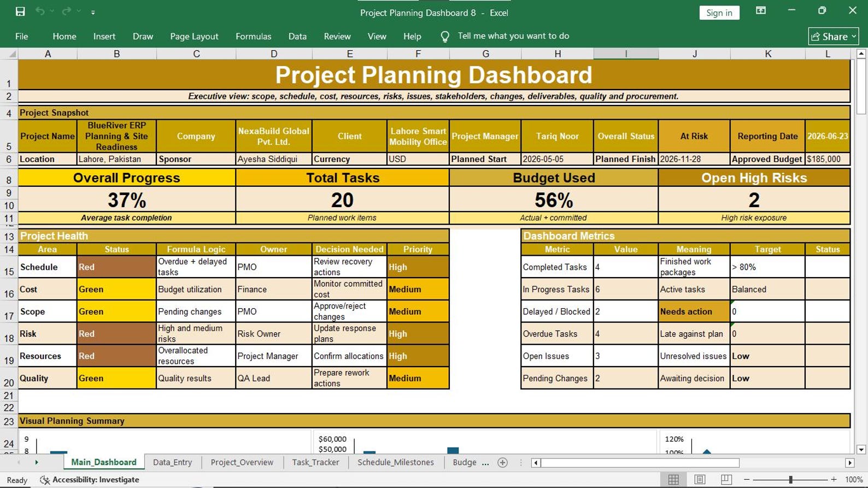Image resolution: width=868 pixels, height=488 pixels.
Task: Click the Undo arrow icon
Action: pyautogui.click(x=40, y=11)
